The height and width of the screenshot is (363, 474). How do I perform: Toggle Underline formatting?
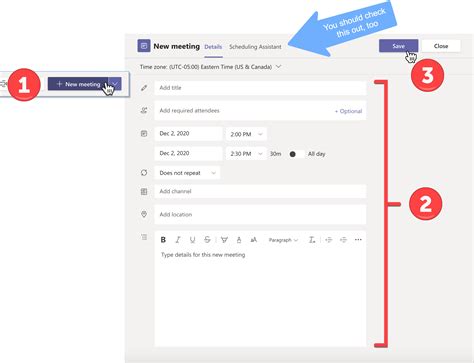(x=192, y=240)
